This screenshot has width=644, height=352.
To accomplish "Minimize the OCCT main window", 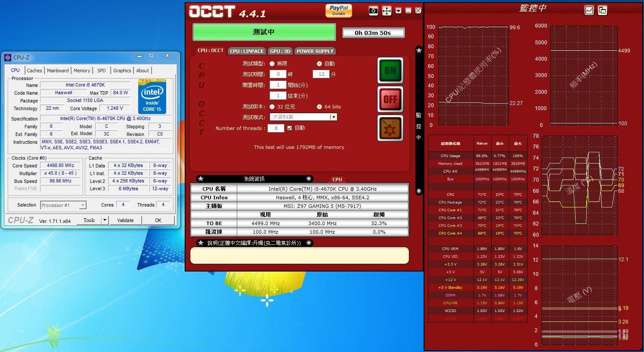I will click(408, 11).
